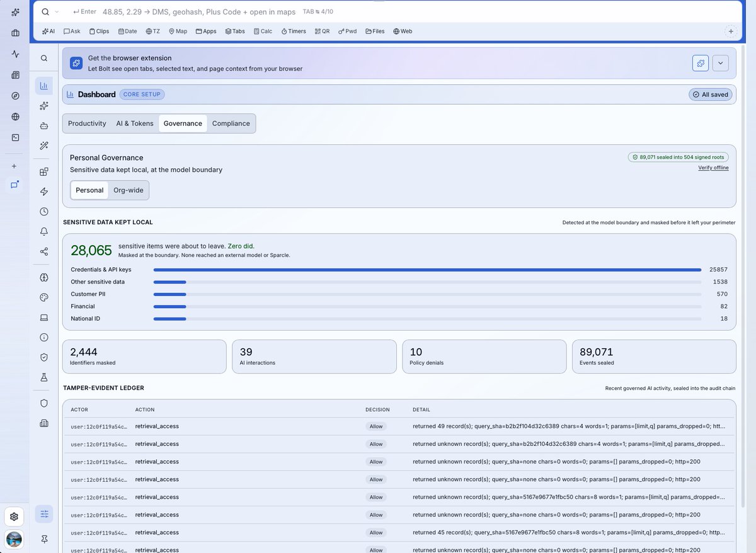Toggle the sliders icon at sidebar bottom
The width and height of the screenshot is (756, 553).
(x=44, y=514)
